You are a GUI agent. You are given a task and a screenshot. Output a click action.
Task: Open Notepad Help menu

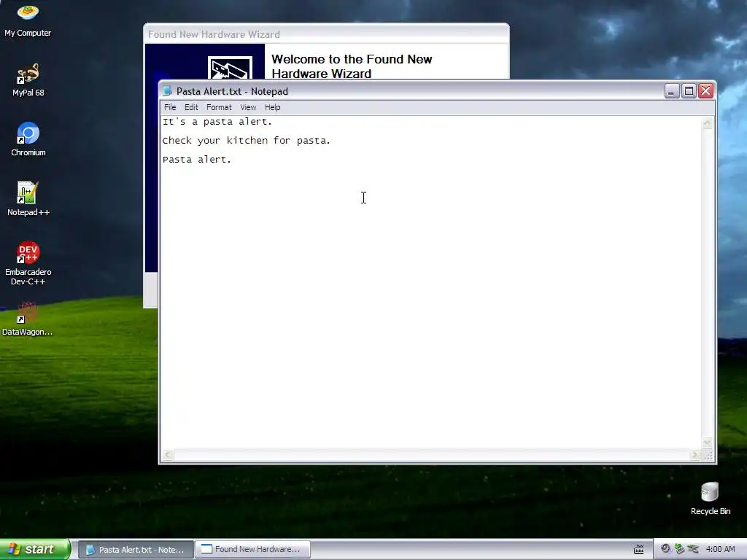(273, 107)
